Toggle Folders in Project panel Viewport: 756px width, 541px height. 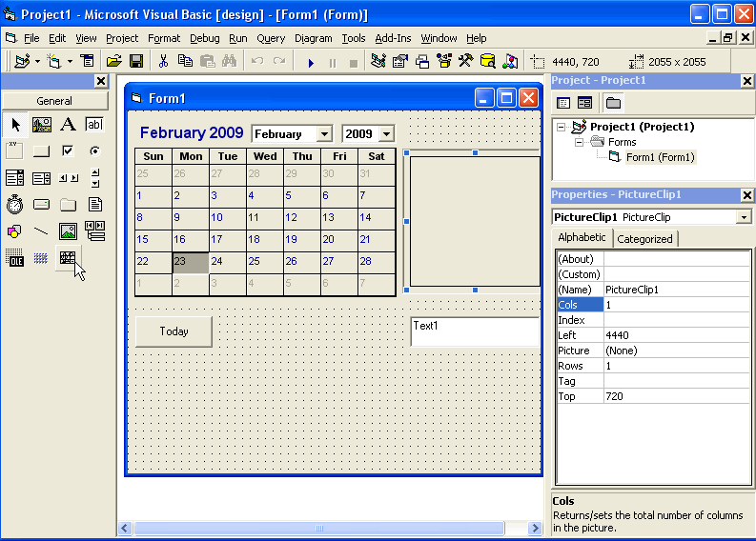tap(613, 103)
